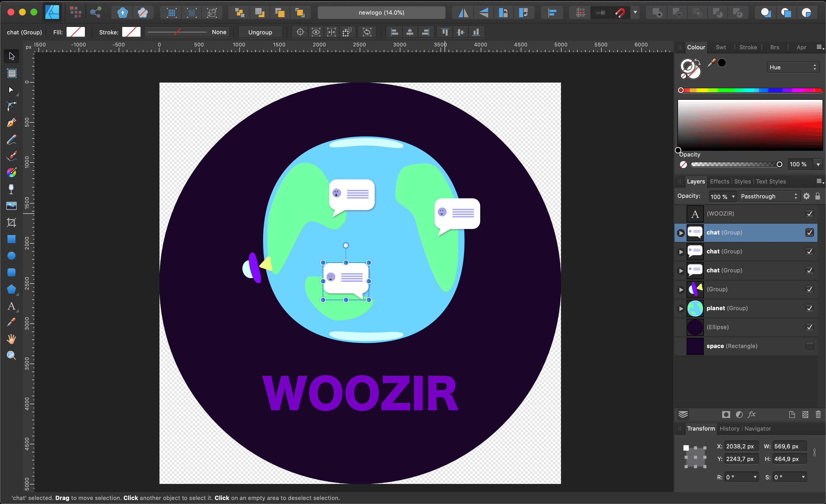Screen dimensions: 826x504
Task: Select the Fill gradient tool
Action: (11, 173)
